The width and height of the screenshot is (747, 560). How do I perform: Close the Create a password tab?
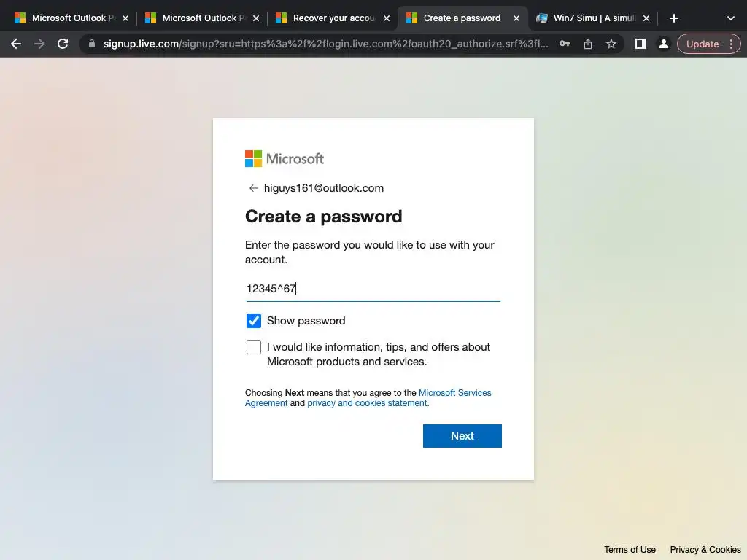[516, 18]
